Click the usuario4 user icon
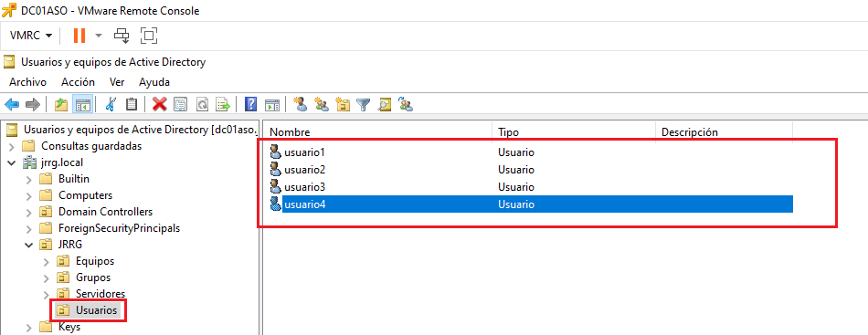 click(275, 204)
